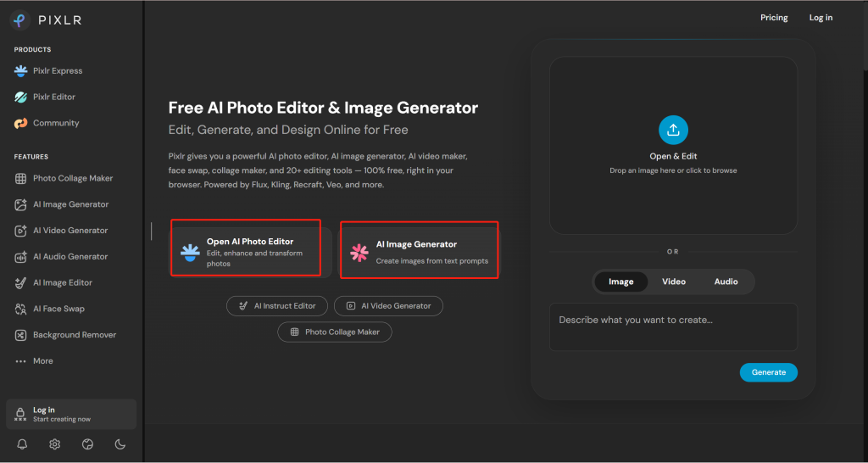Open the Community page icon
868x463 pixels.
(20, 123)
